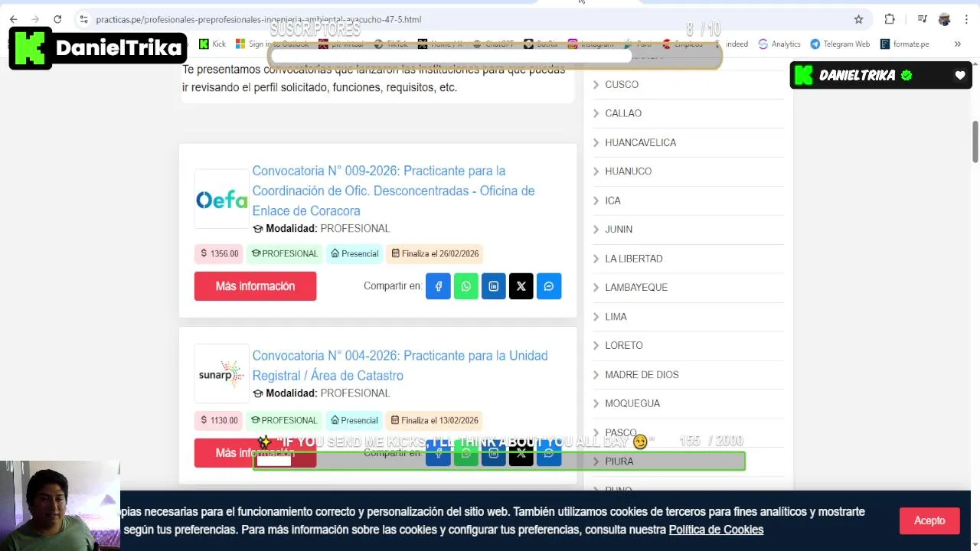Click the page vertical scrollbar thumb

975,142
